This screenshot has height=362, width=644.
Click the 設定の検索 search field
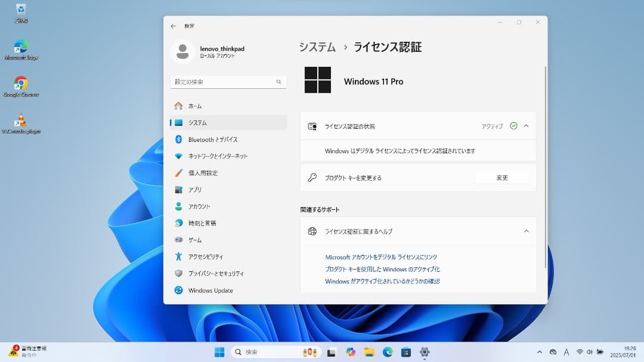(228, 81)
